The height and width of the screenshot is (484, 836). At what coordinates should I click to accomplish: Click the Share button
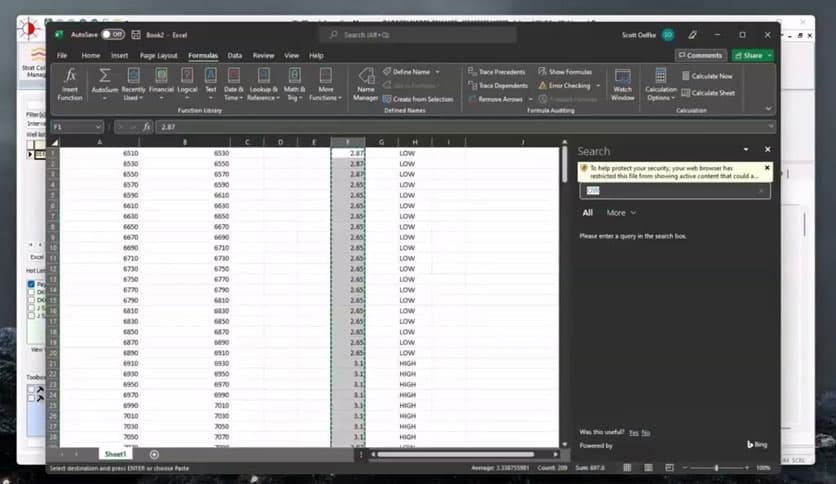coord(748,55)
